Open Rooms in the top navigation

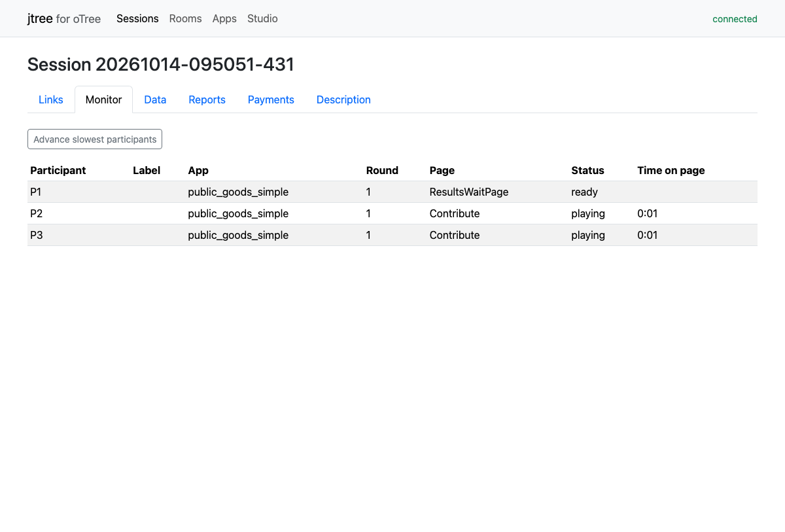pos(185,18)
